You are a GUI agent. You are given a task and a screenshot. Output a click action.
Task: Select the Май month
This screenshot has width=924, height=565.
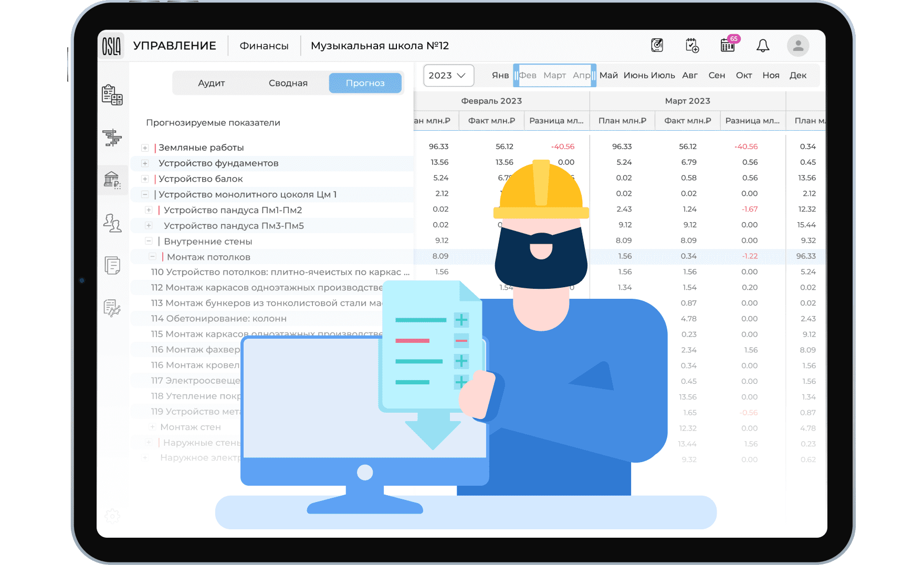point(608,76)
